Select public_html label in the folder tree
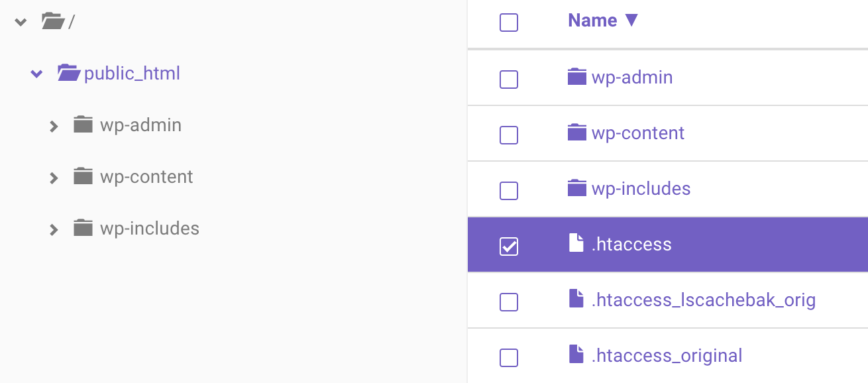 tap(132, 73)
